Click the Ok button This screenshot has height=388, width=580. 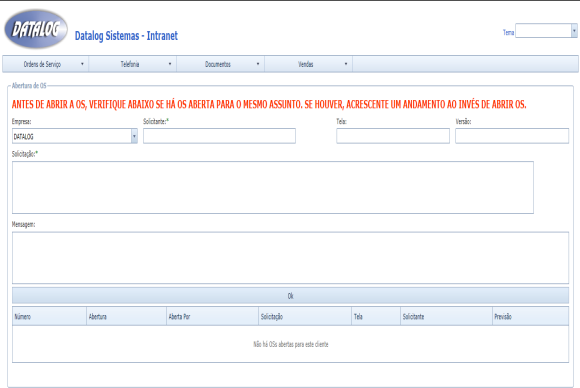[x=290, y=296]
